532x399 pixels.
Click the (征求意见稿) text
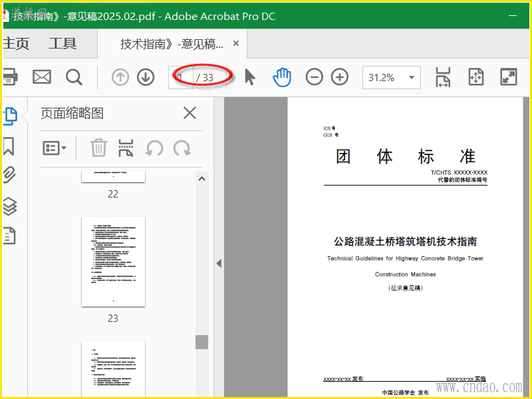(406, 288)
